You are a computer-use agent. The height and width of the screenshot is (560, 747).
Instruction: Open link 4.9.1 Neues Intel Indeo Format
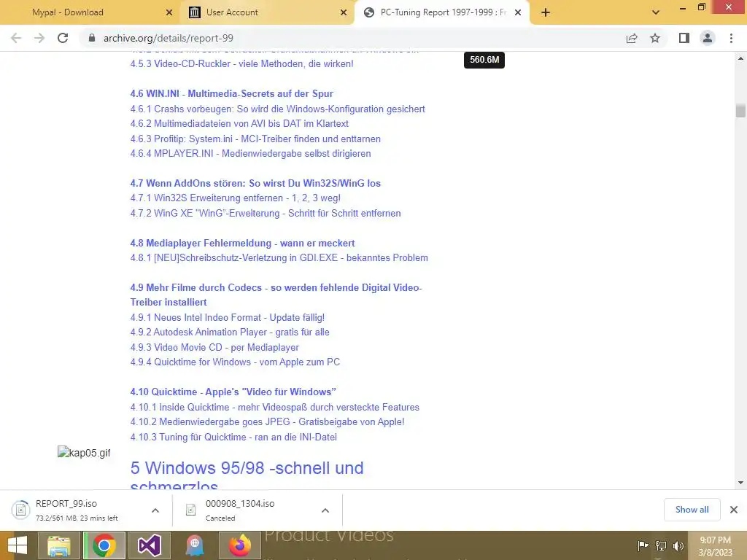[x=228, y=318]
